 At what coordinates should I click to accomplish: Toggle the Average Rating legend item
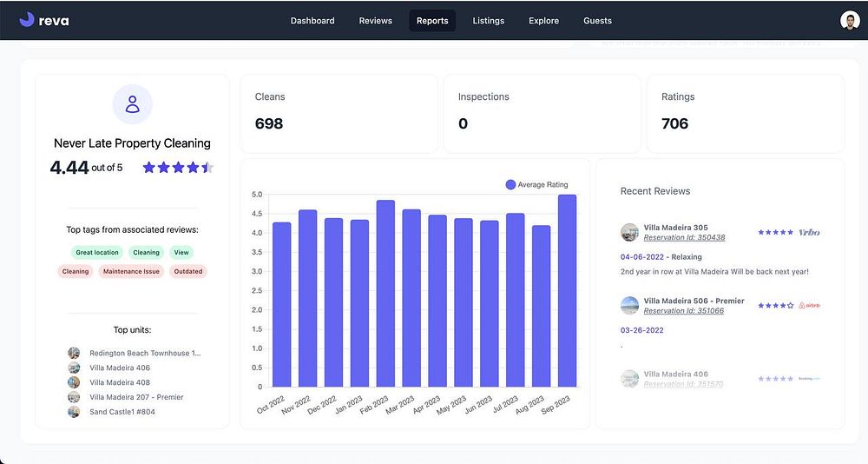click(537, 184)
